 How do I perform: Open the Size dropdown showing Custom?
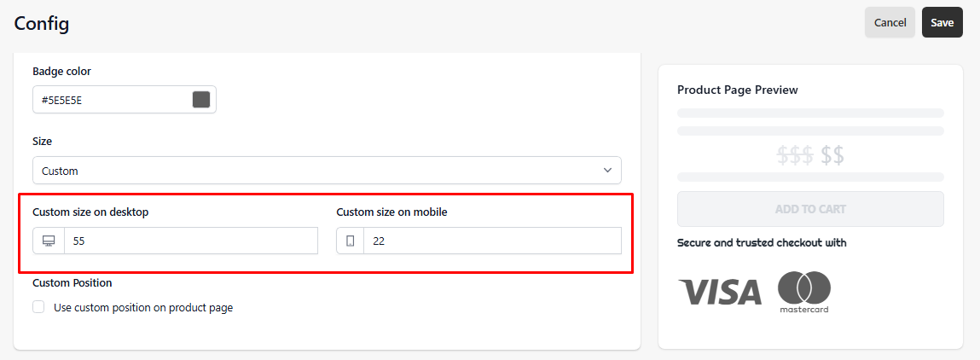(327, 171)
